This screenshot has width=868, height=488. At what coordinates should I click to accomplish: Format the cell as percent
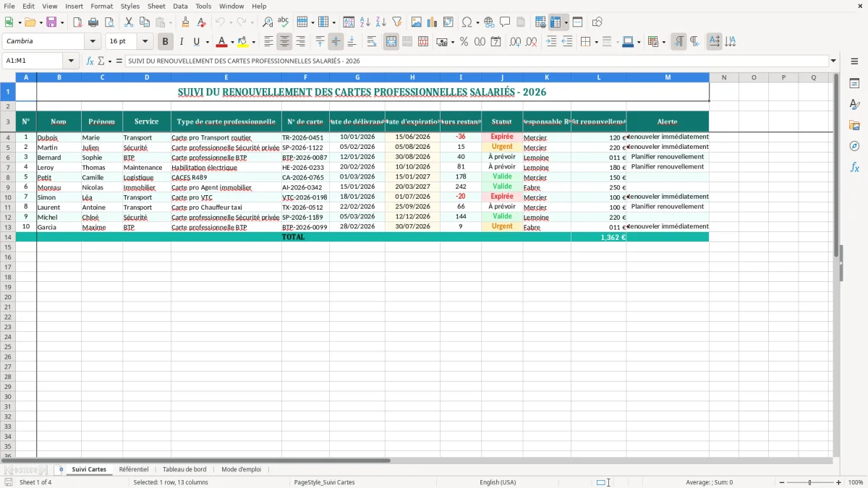tap(464, 42)
